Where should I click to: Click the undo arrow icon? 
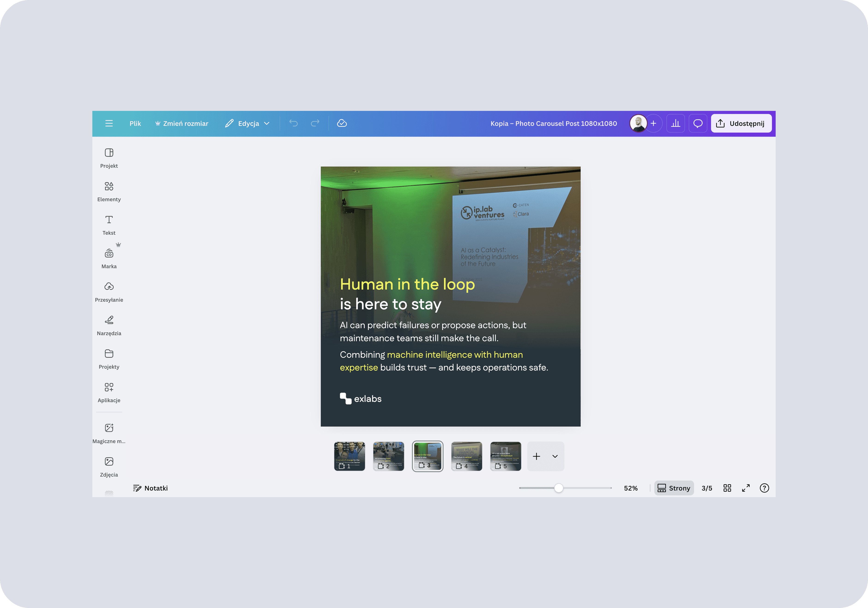[x=293, y=123]
